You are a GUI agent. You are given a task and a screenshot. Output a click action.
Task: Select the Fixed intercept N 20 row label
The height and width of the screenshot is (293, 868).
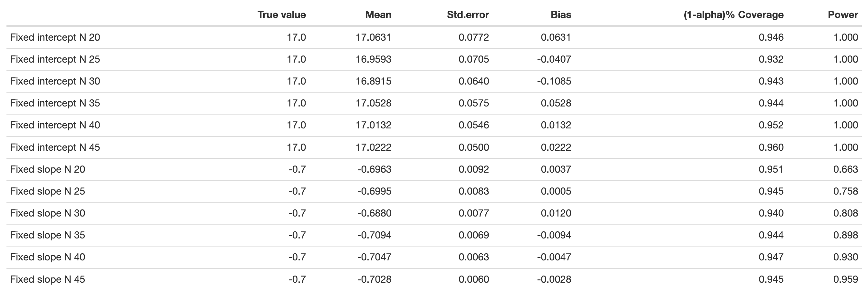coord(55,37)
